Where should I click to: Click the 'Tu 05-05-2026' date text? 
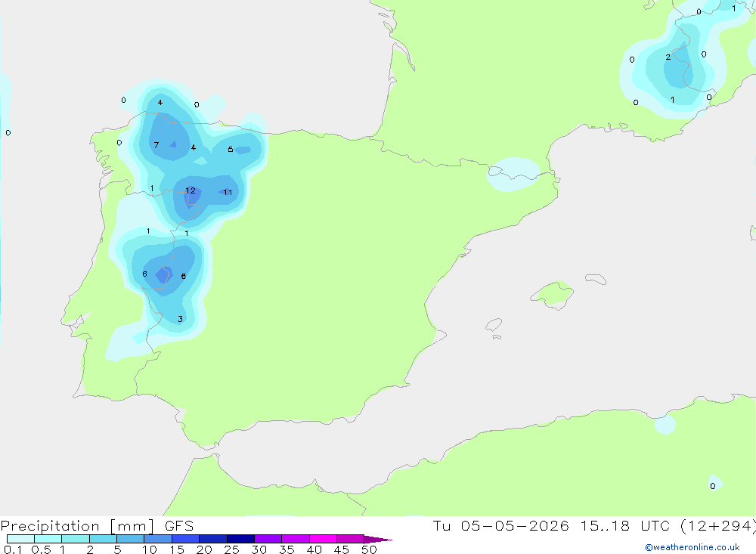(500, 525)
